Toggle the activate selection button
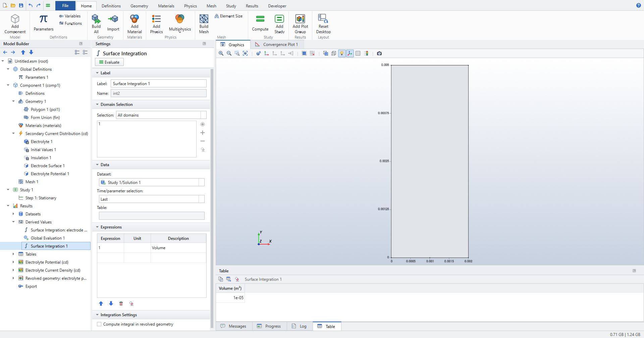 point(203,124)
